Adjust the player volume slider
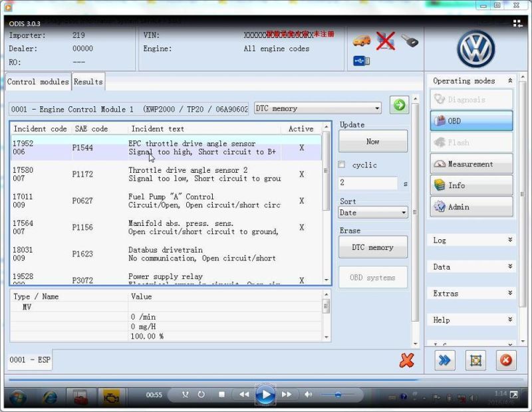532x412 pixels. [338, 394]
